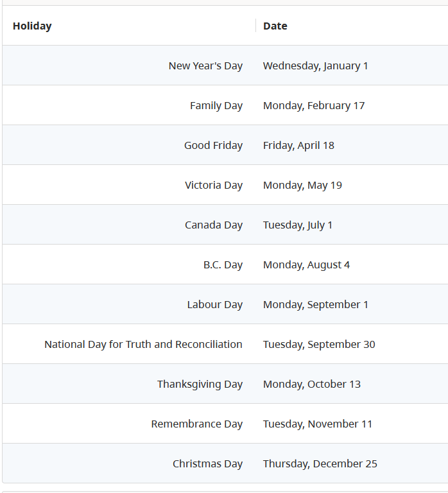This screenshot has height=493, width=448.
Task: Click the Tuesday, September 30 date cell
Action: (319, 345)
